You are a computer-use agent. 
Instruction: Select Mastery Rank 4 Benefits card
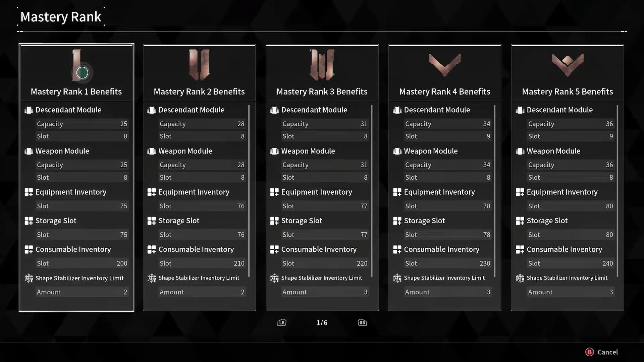click(x=444, y=177)
